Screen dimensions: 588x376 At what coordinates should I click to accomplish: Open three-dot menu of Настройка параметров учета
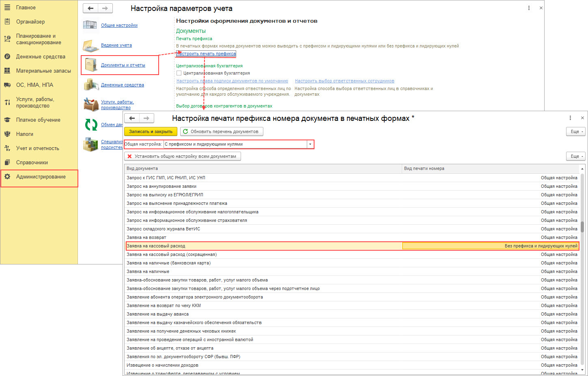tap(529, 8)
